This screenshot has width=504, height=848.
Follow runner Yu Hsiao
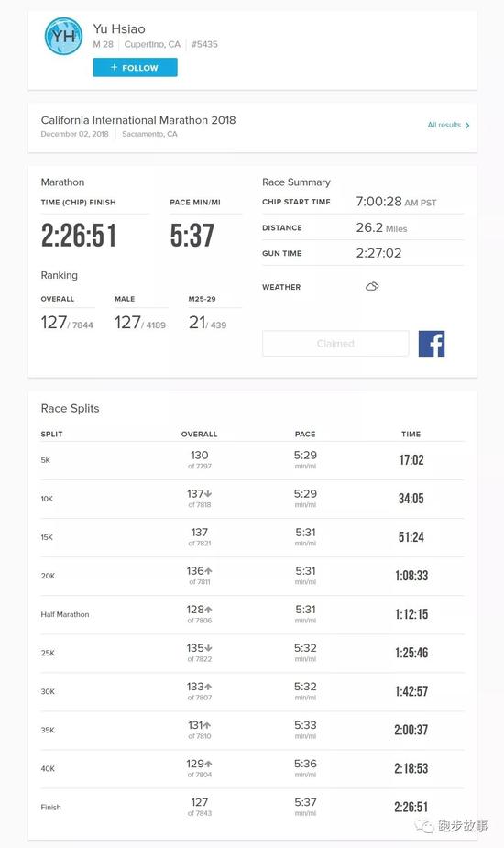pos(136,68)
